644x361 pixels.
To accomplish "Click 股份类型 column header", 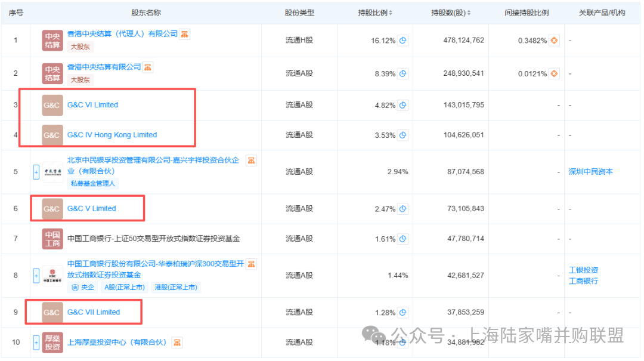I will (299, 13).
